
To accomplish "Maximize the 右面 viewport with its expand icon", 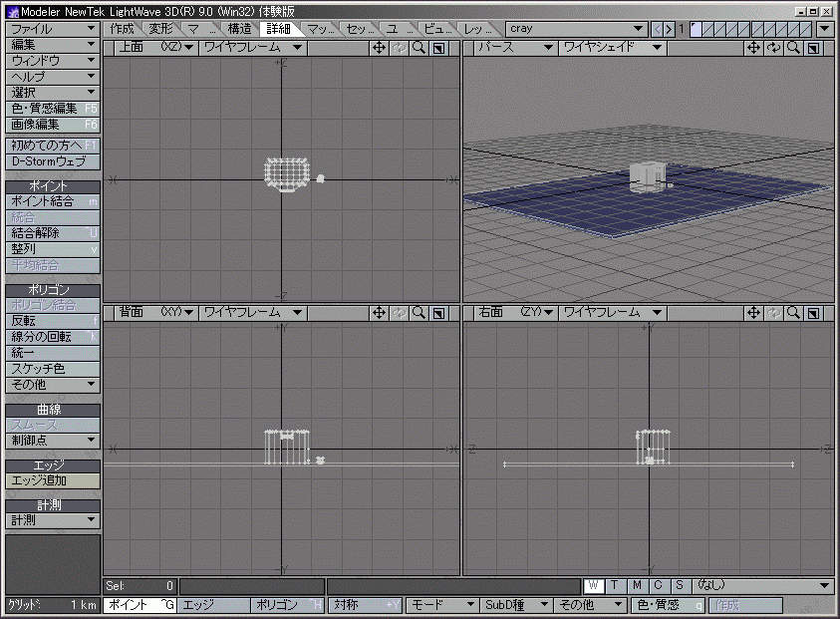I will 813,313.
